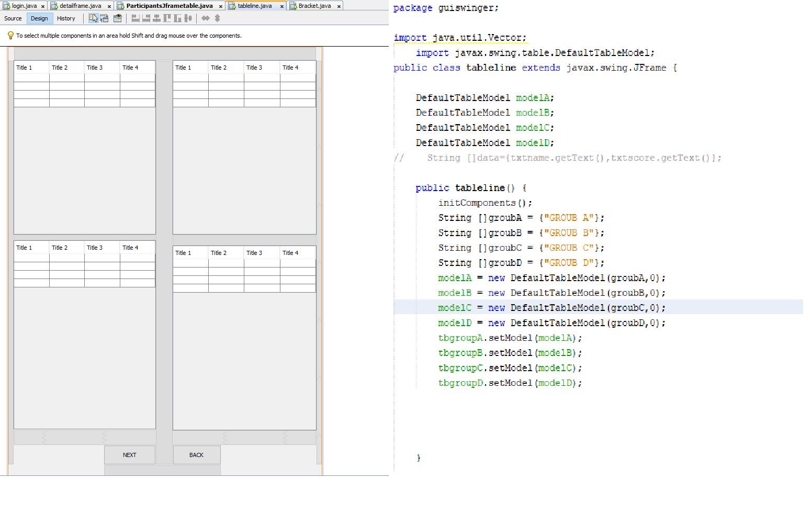The width and height of the screenshot is (812, 512).
Task: Click the commented-out String []data line
Action: [558, 158]
